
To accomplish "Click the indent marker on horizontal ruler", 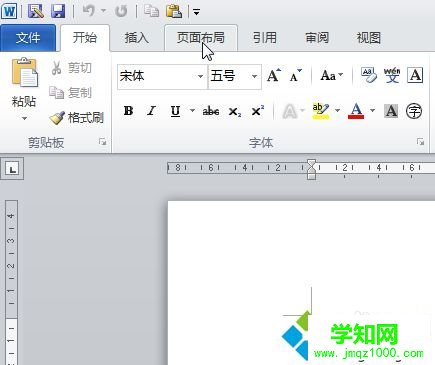I will [x=311, y=169].
